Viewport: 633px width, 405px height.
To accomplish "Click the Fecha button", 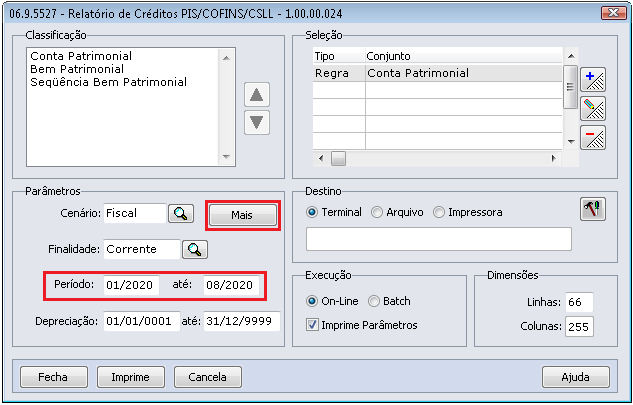I will 54,377.
